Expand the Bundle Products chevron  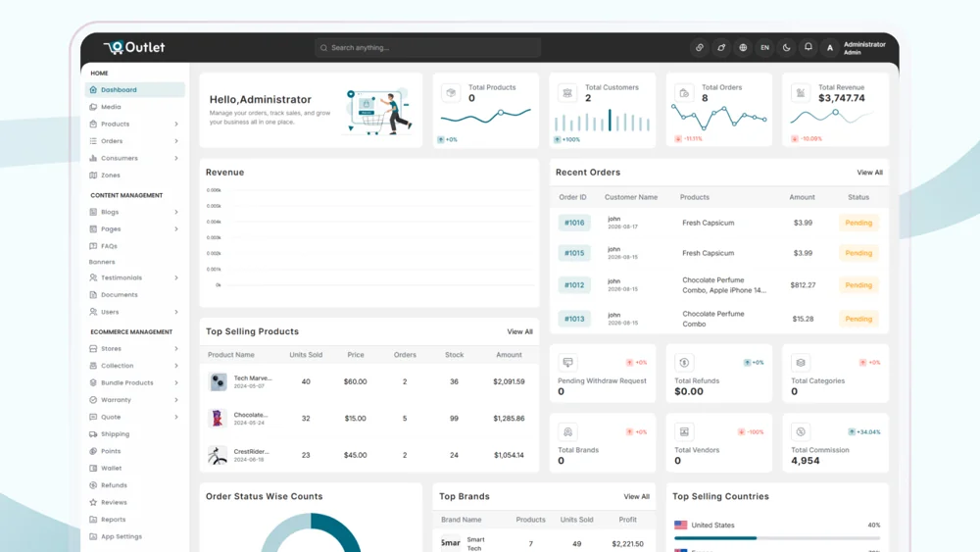[x=176, y=382]
